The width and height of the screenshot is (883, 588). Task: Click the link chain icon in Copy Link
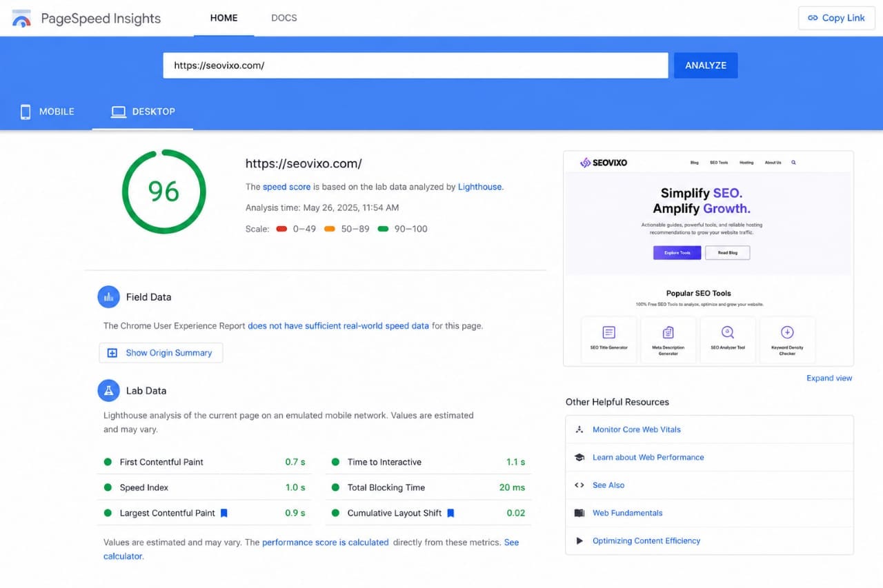tap(813, 18)
